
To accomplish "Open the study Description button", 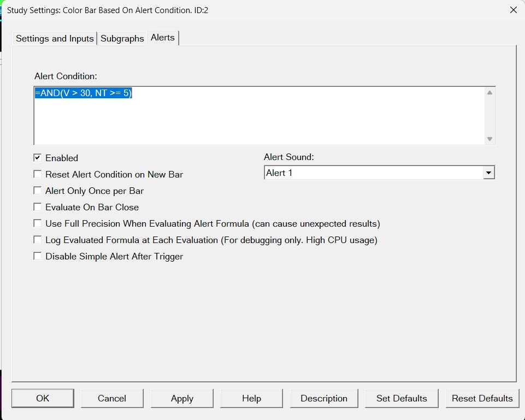I will point(324,398).
